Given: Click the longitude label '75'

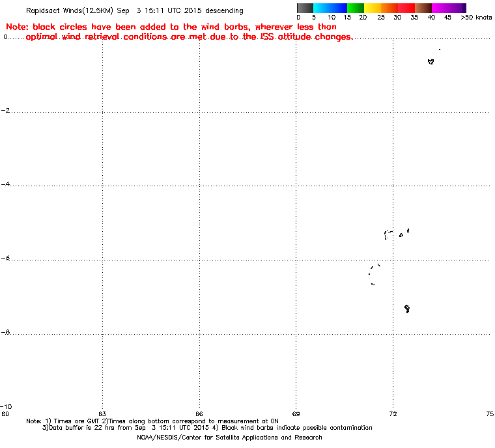Looking at the screenshot, I should [490, 414].
